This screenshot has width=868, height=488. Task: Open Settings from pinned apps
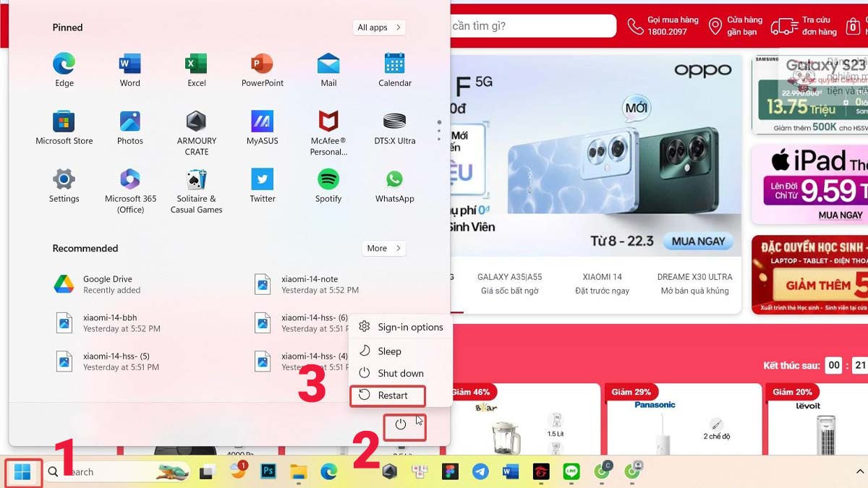click(x=64, y=186)
